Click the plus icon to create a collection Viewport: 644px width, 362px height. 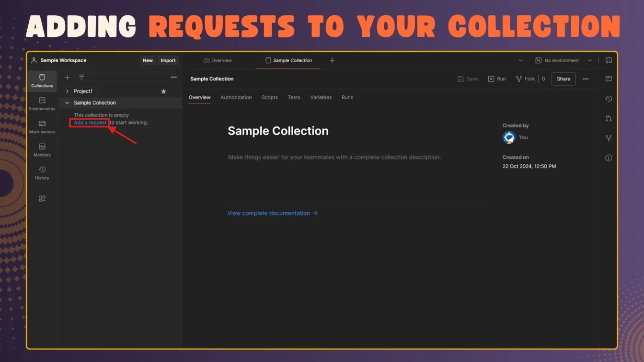67,77
